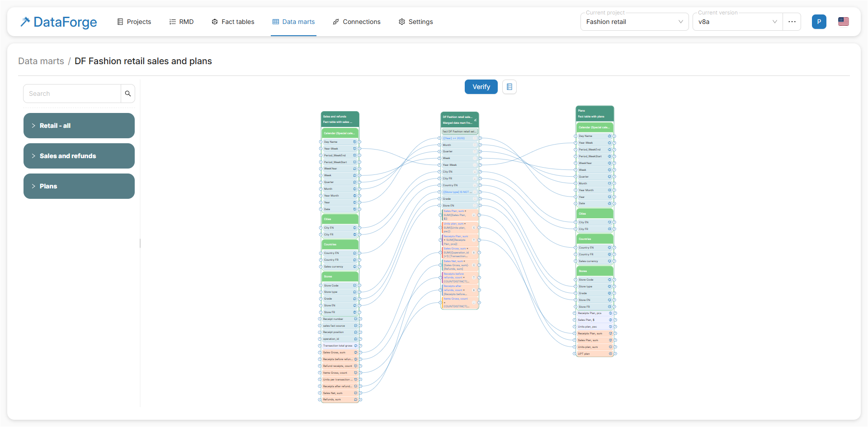Go to the Fact tables tab

[233, 22]
